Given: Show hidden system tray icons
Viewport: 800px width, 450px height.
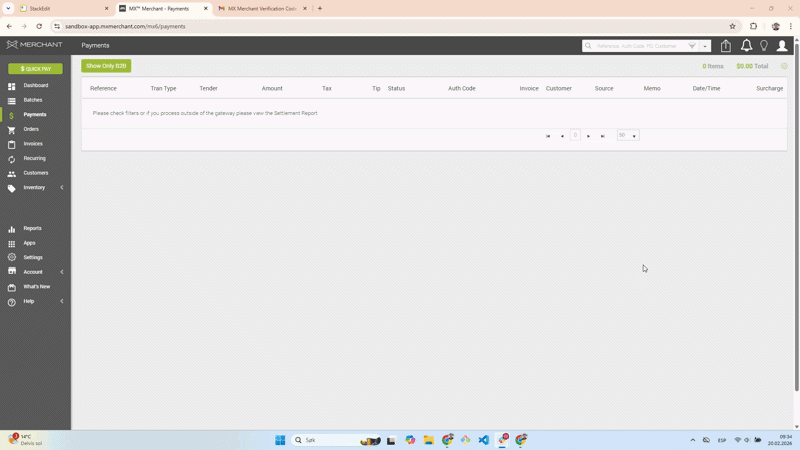Looking at the screenshot, I should (x=692, y=440).
